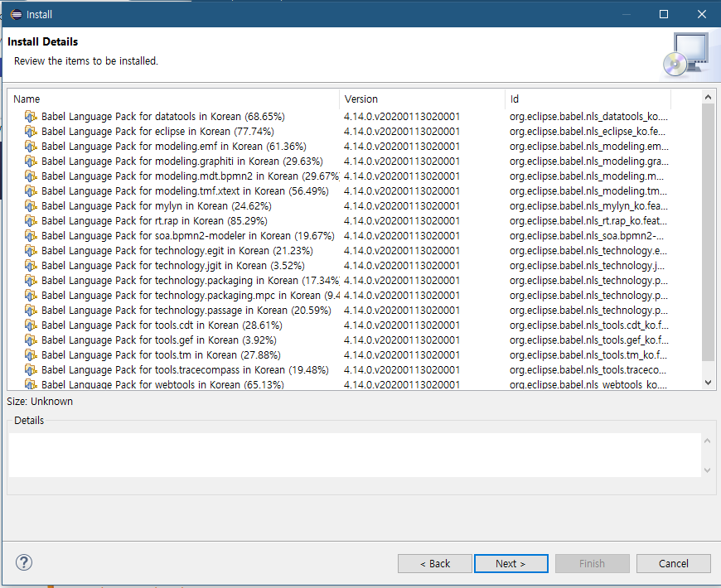Click the datatools language pack feature icon
Image resolution: width=721 pixels, height=588 pixels.
[31, 117]
